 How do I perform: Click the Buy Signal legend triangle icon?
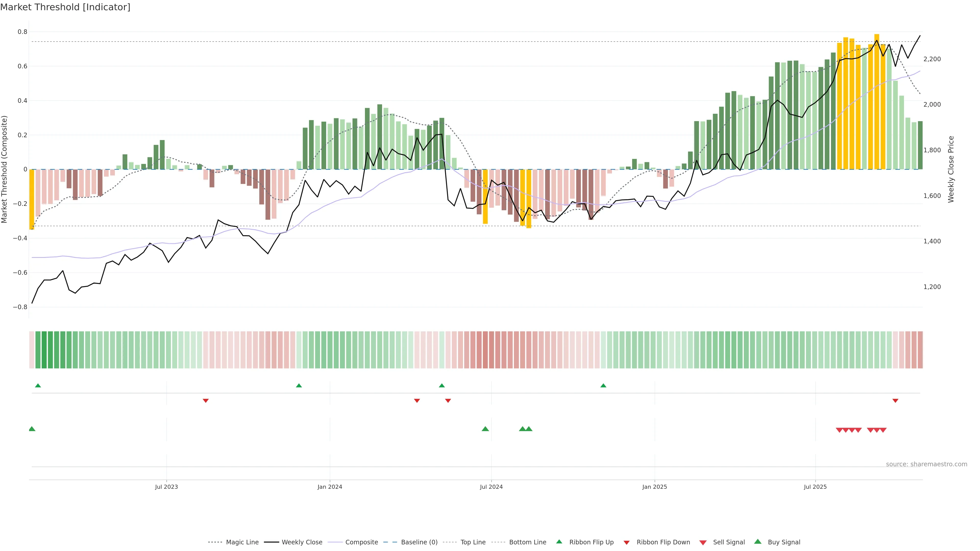(758, 542)
